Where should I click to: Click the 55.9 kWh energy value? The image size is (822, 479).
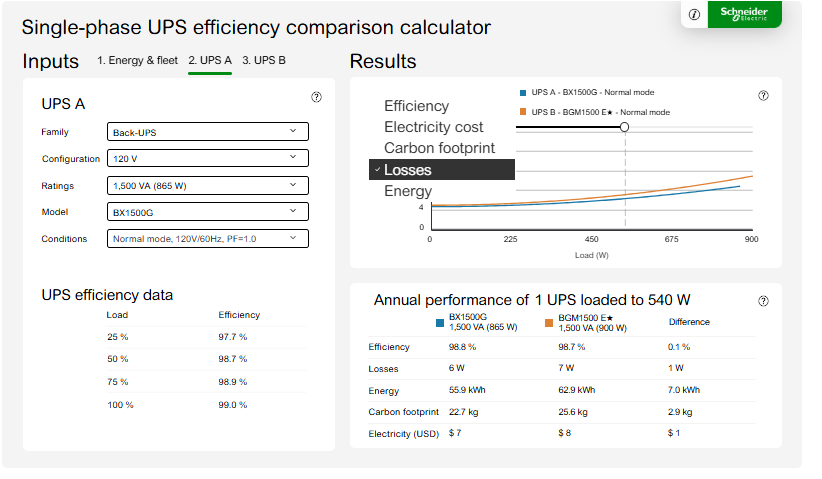click(x=467, y=390)
